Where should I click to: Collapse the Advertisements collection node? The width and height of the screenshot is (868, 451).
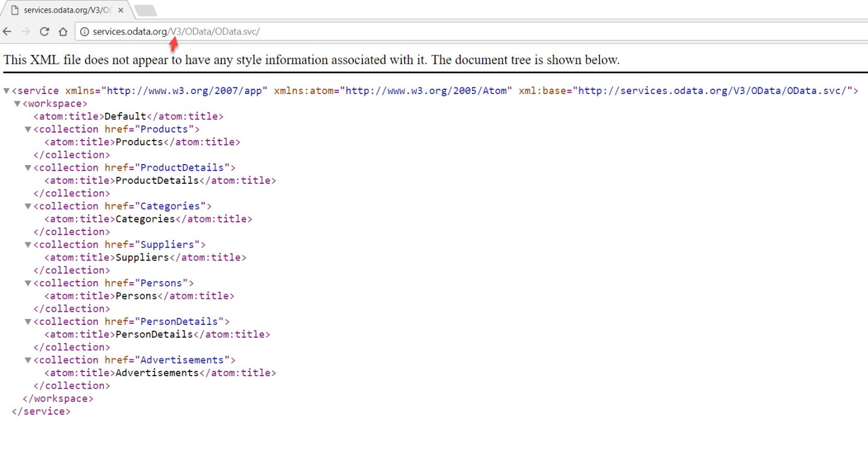pos(28,360)
